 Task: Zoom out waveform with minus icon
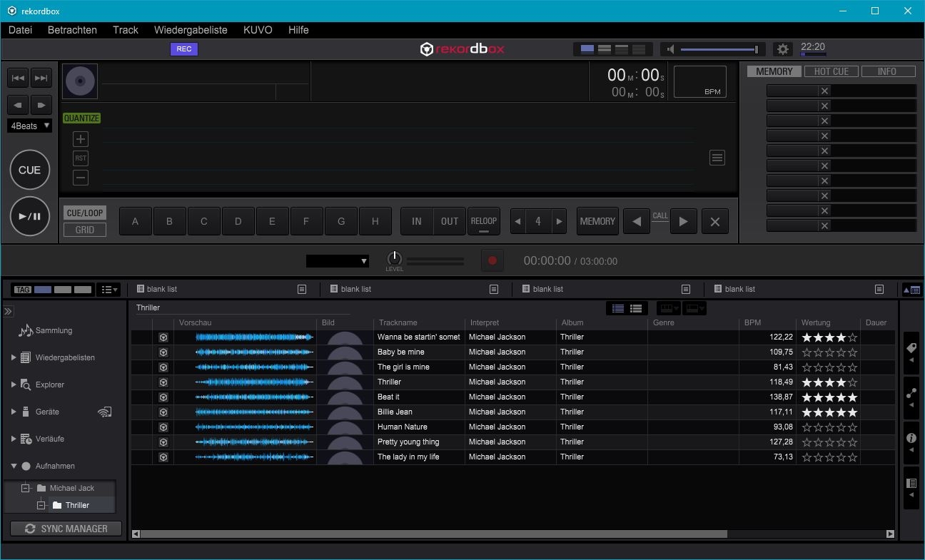[81, 178]
